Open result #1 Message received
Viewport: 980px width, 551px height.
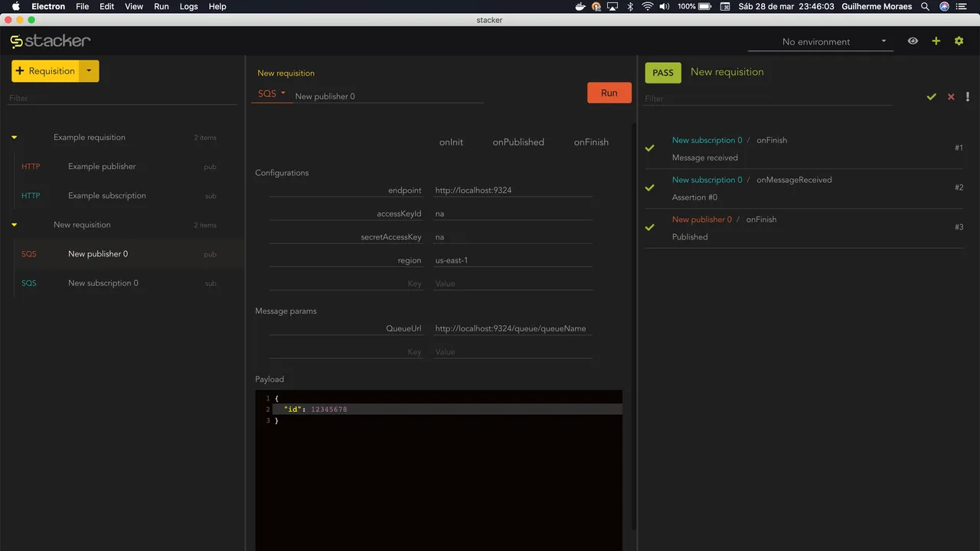click(804, 148)
